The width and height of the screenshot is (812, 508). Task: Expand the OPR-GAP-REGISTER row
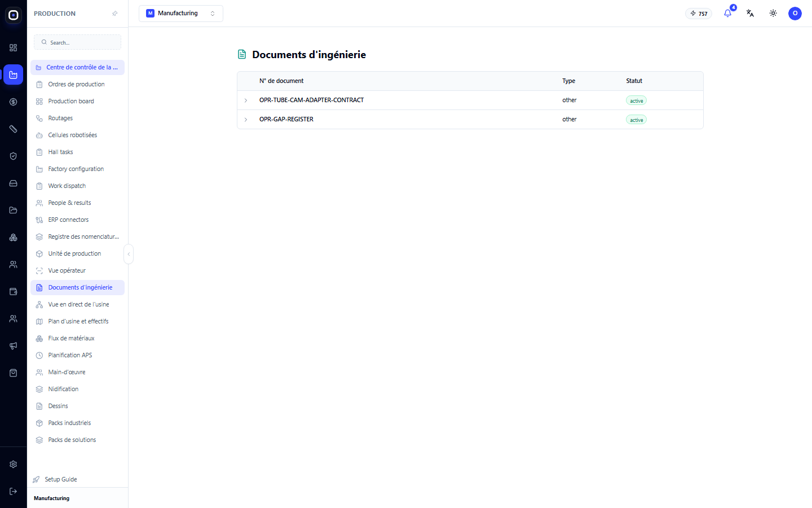coord(246,120)
